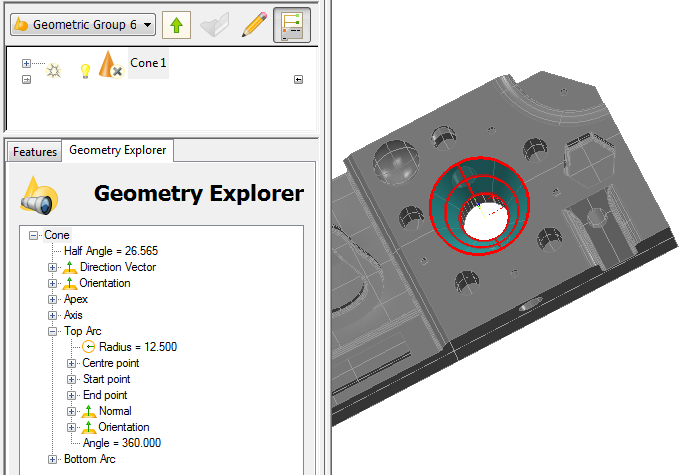This screenshot has height=475, width=680.
Task: Expand the Cone 1 sequence item
Action: [x=26, y=63]
